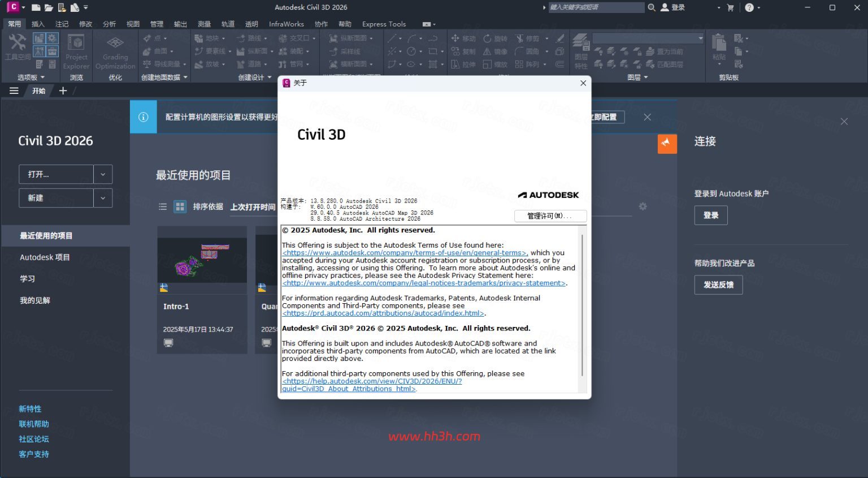Open the InfraWorks ribbon tab

[x=286, y=24]
